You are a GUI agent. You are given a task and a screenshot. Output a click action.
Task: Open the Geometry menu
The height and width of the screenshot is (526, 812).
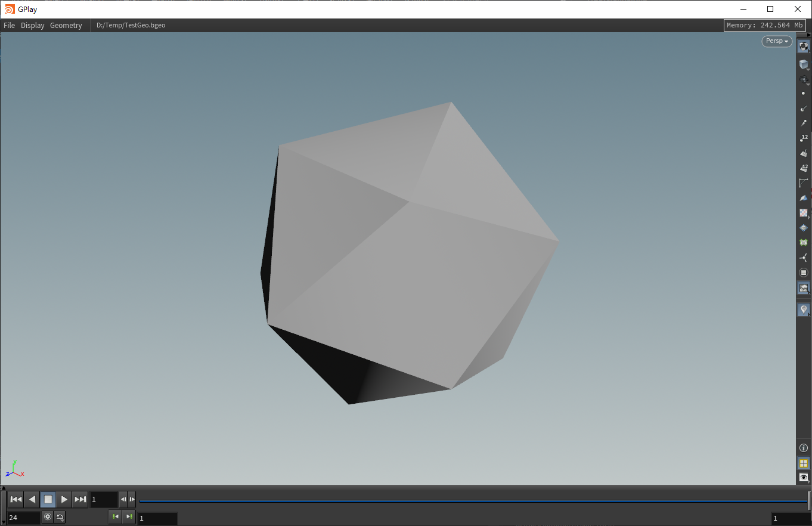66,25
